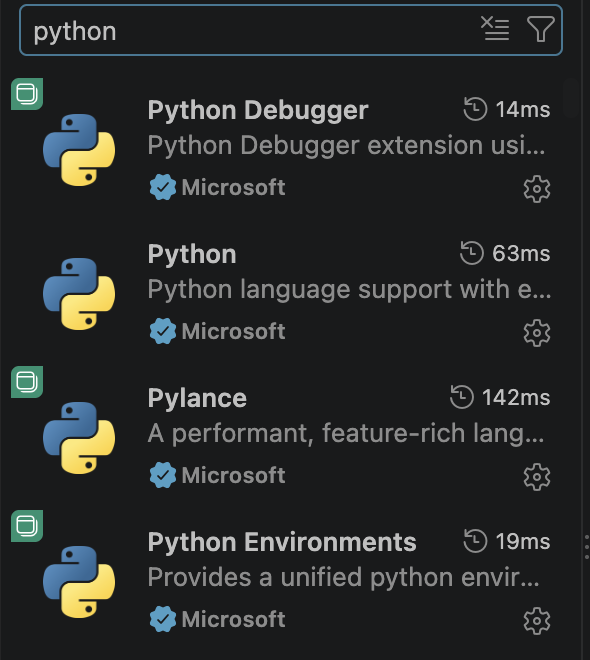Click the Python Debugger extension logo
Screen dimensions: 590x660
click(x=79, y=150)
